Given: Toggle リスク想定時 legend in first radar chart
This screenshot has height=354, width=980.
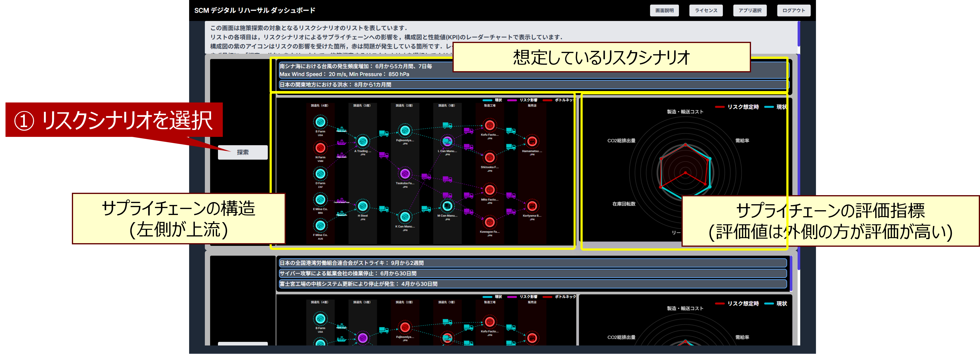Looking at the screenshot, I should (738, 107).
